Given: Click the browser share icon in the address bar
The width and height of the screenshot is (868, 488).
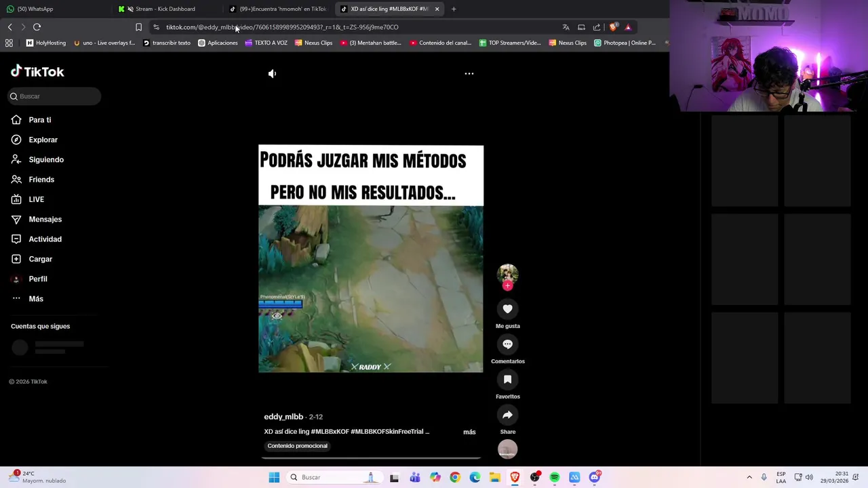Looking at the screenshot, I should [x=597, y=27].
